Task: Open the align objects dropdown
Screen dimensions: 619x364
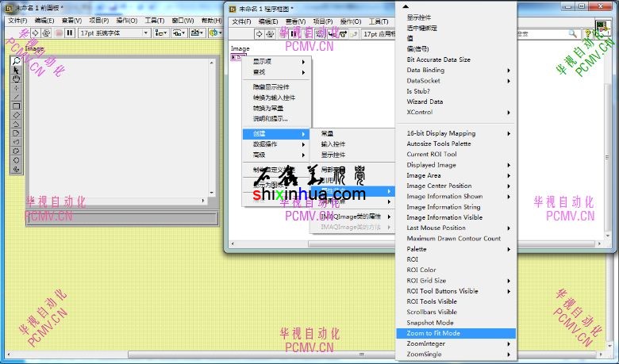Action: [x=161, y=33]
